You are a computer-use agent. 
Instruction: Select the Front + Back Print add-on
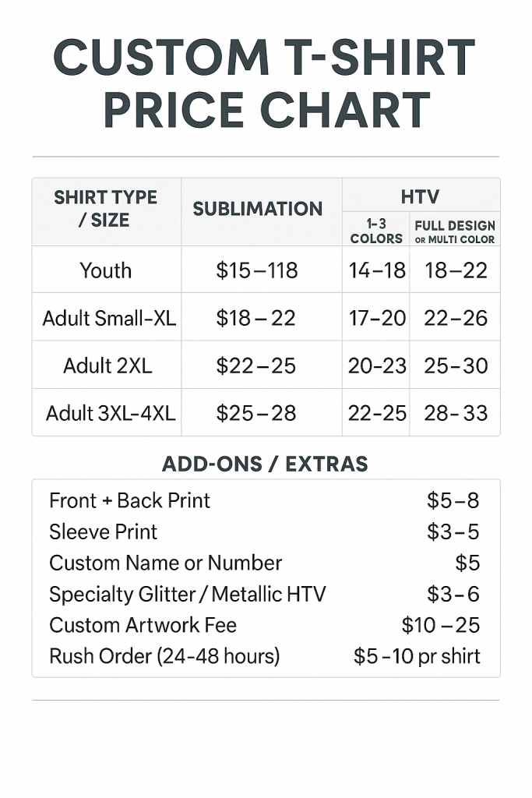[x=129, y=500]
